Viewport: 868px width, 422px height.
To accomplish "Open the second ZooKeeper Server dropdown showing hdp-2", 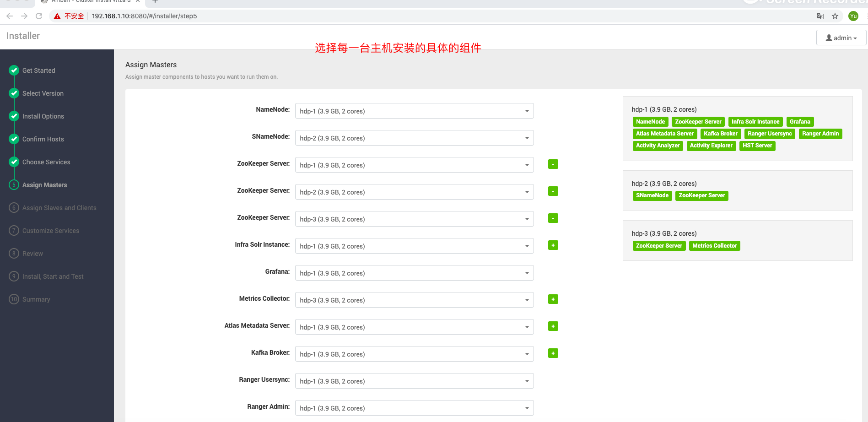I will (414, 192).
